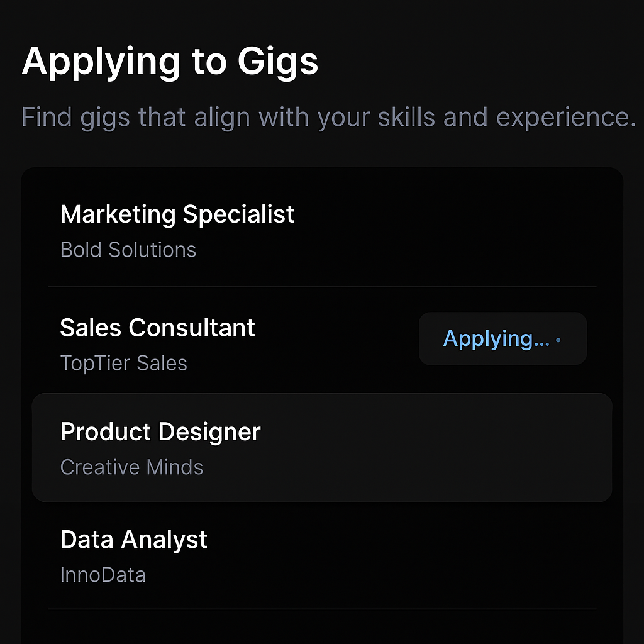Open the Data Analyst gig title
Viewport: 644px width, 644px height.
click(133, 540)
